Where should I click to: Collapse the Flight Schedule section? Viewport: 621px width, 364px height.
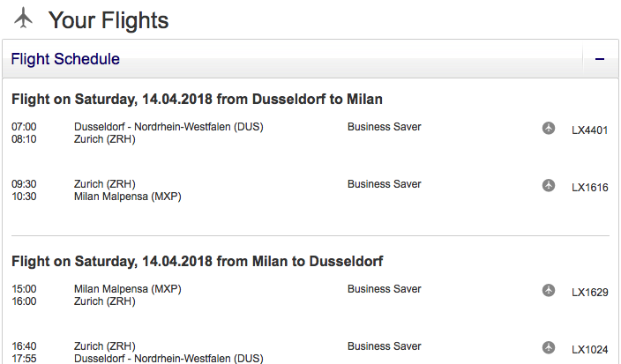[x=600, y=60]
